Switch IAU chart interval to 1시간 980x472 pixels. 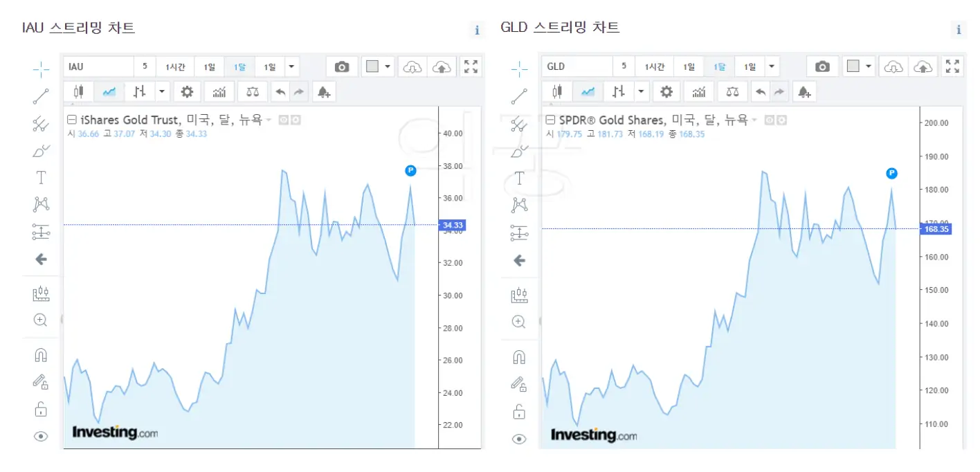176,66
